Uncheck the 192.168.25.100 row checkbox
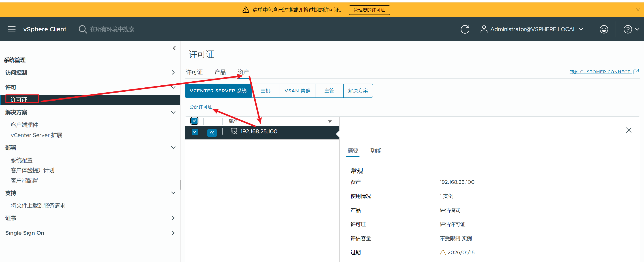 click(x=195, y=132)
